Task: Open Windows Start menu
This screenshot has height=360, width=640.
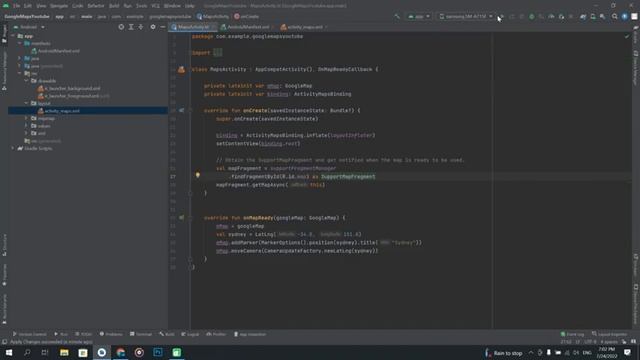Action: coord(9,352)
